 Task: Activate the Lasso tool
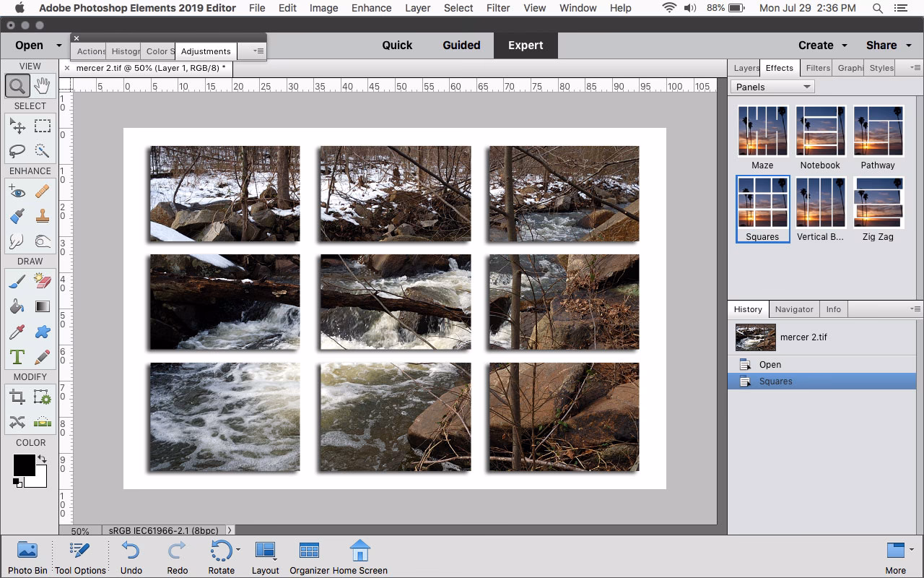pos(17,151)
